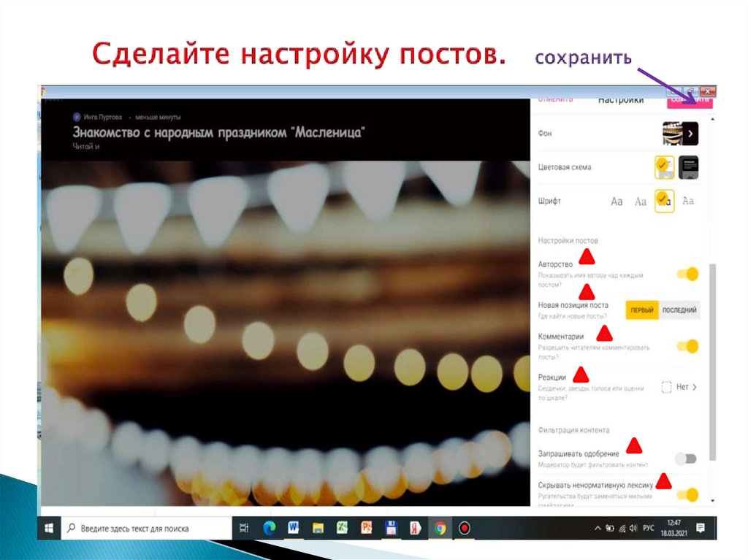Image resolution: width=748 pixels, height=560 pixels.
Task: Click the author avatar beside Инга Пуртова
Action: 76,117
